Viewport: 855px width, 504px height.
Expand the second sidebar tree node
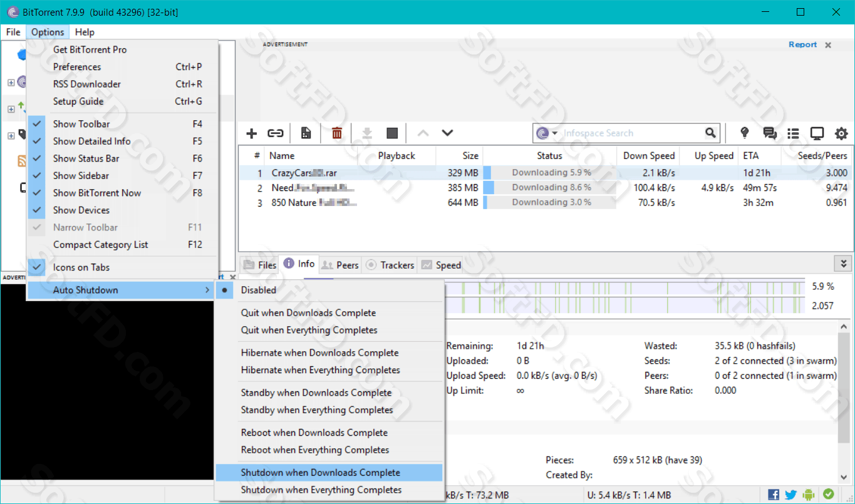click(x=11, y=109)
